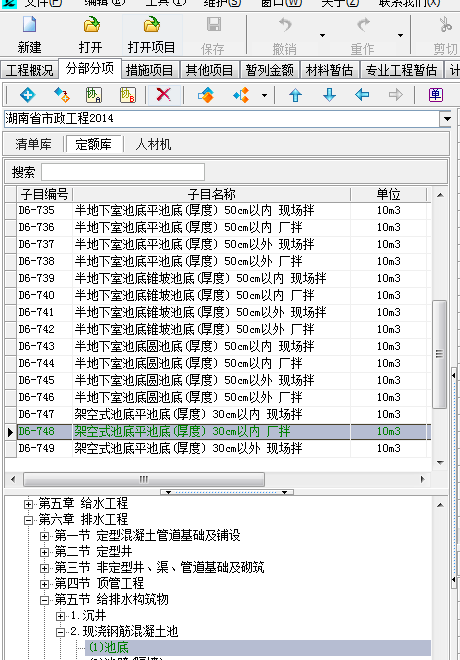Click the 重作 redo icon
The width and height of the screenshot is (460, 660).
pyautogui.click(x=363, y=25)
